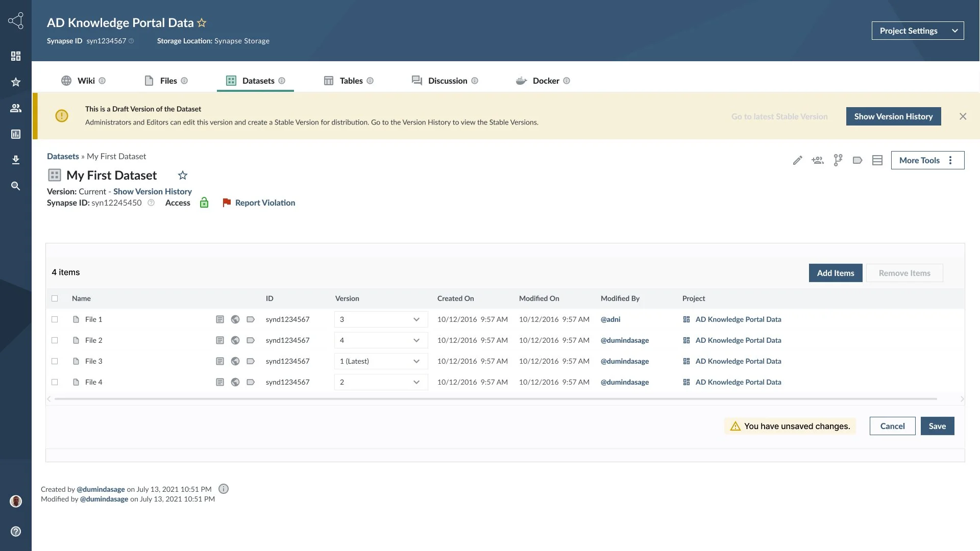Click the version branch icon
Image resolution: width=980 pixels, height=551 pixels.
point(838,160)
